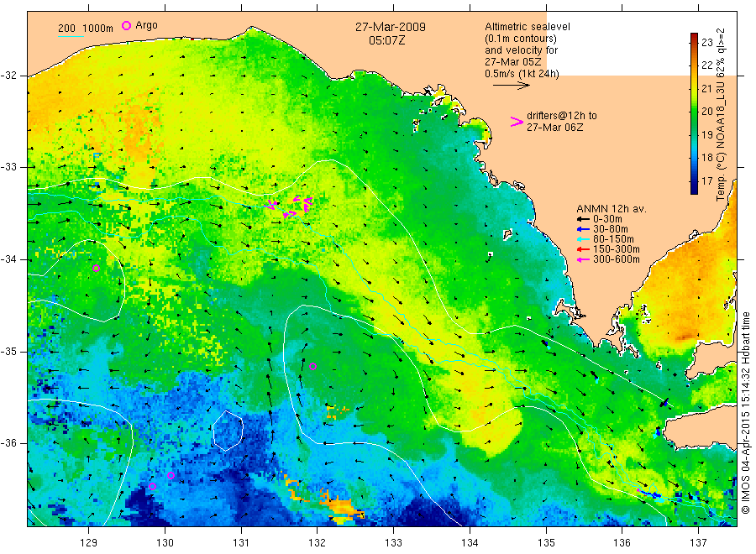Click the 0.5m/s reference velocity arrow

[x=511, y=86]
